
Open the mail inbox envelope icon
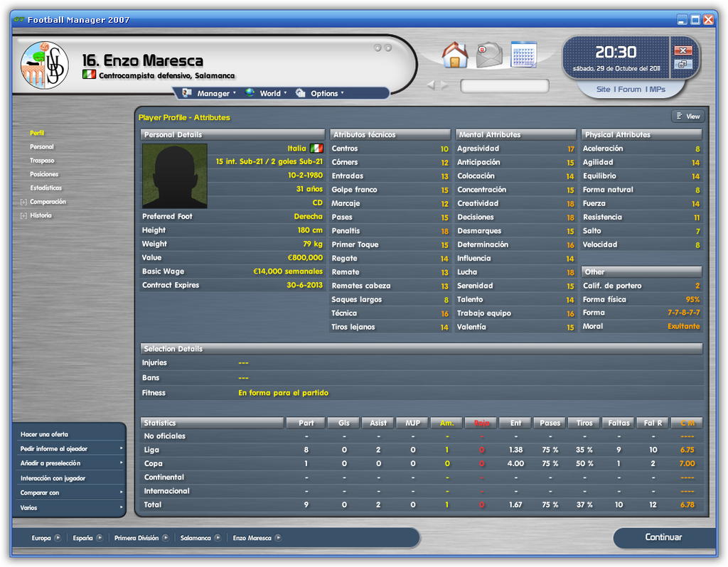489,55
